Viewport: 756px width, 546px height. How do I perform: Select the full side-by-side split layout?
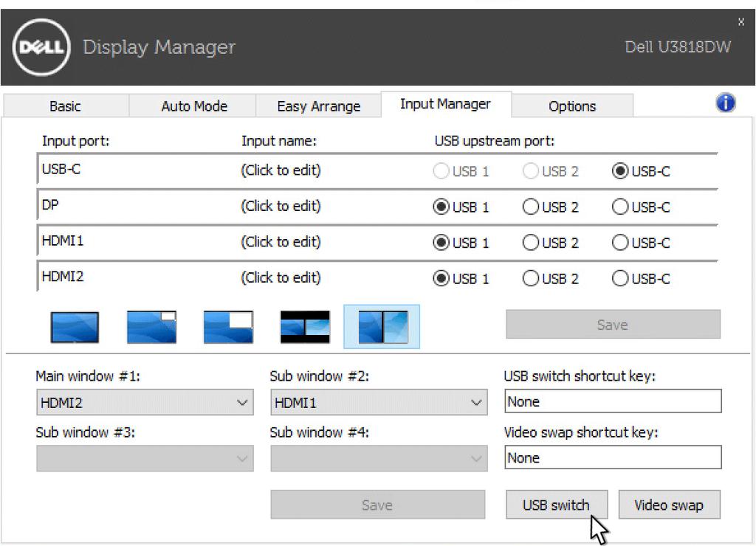coord(382,327)
